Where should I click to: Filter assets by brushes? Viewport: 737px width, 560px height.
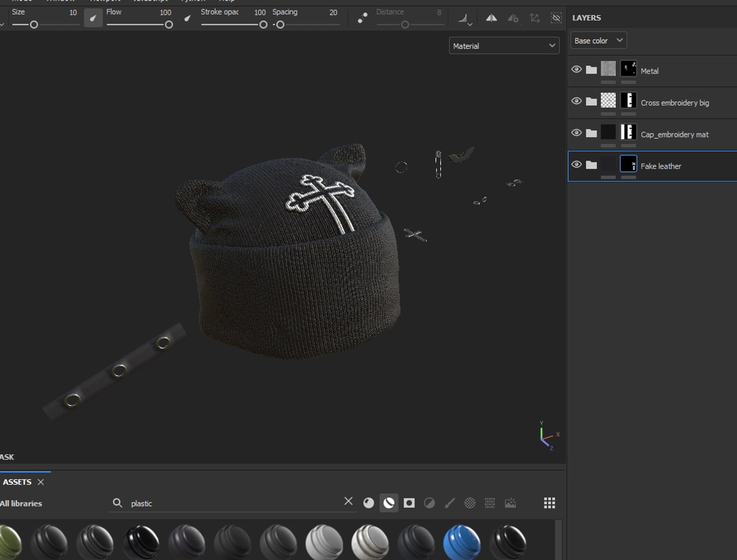coord(450,503)
